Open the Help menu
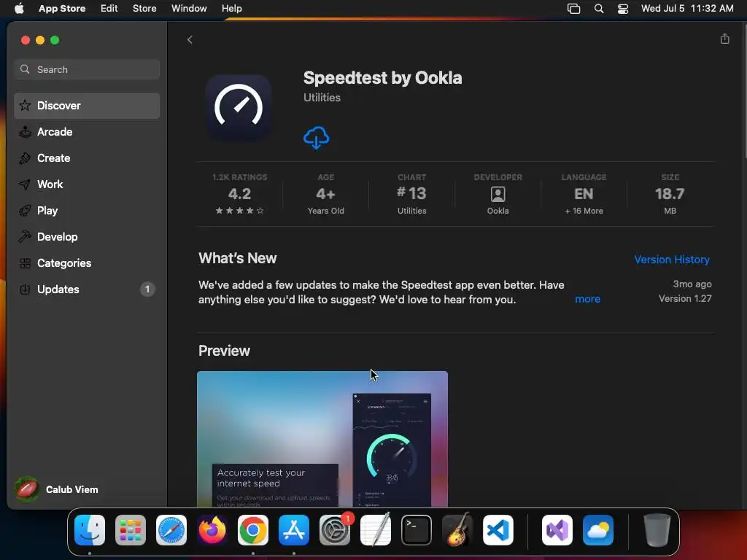This screenshot has height=560, width=747. [x=231, y=8]
